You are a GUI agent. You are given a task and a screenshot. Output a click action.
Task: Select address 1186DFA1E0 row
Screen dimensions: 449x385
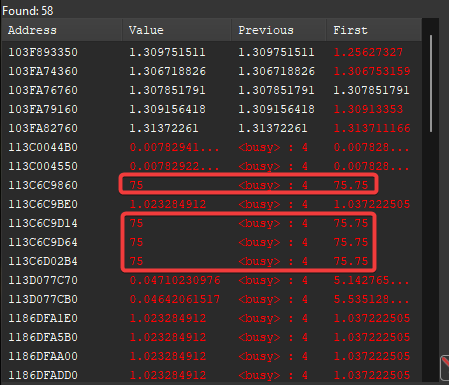click(x=211, y=318)
